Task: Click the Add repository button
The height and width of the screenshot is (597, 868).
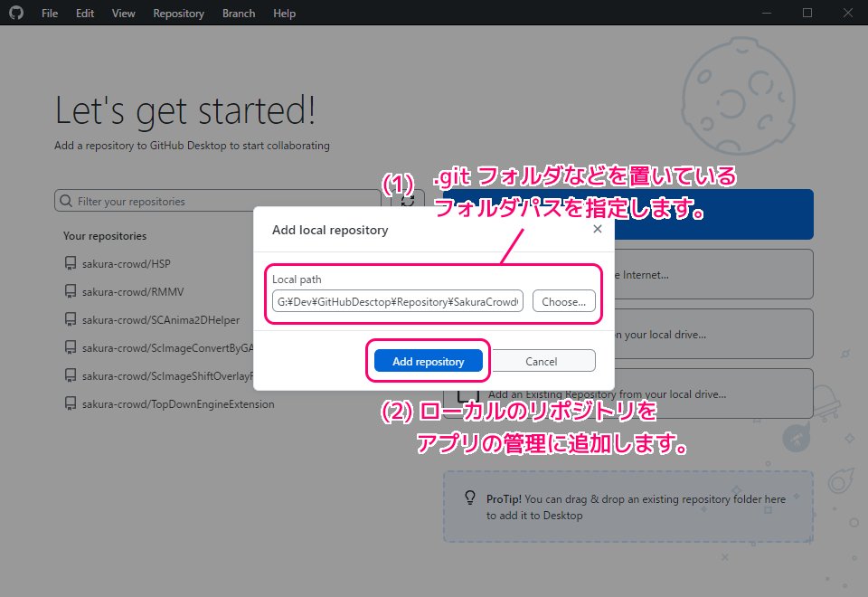Action: [428, 360]
